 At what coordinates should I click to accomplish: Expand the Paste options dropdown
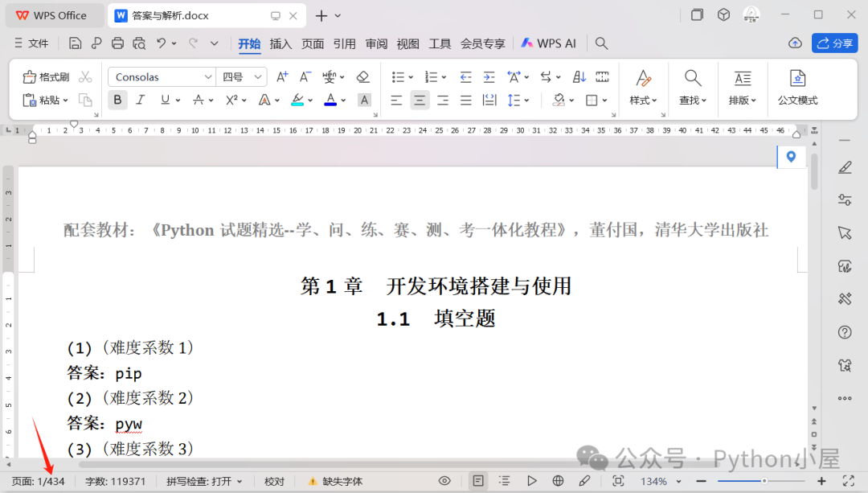coord(65,101)
